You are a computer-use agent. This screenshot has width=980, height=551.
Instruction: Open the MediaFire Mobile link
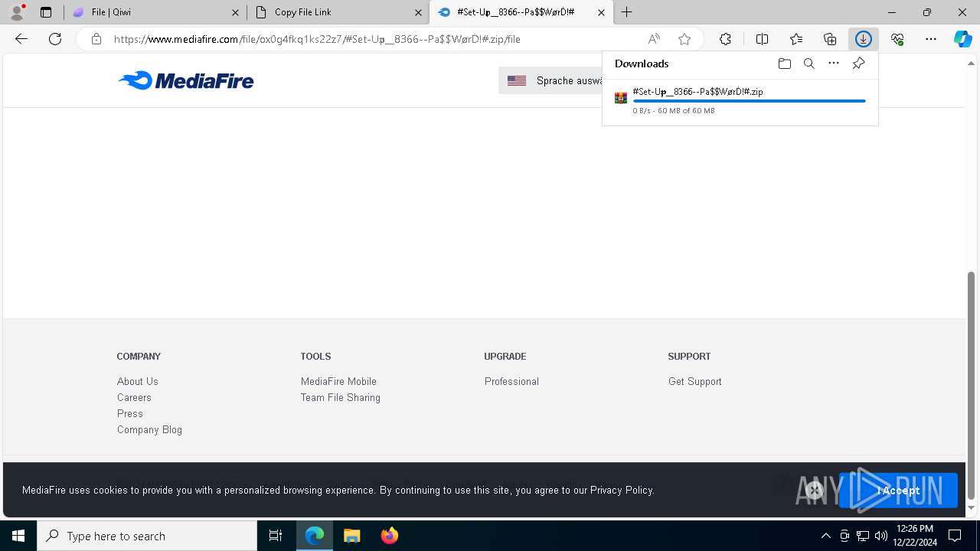(338, 381)
